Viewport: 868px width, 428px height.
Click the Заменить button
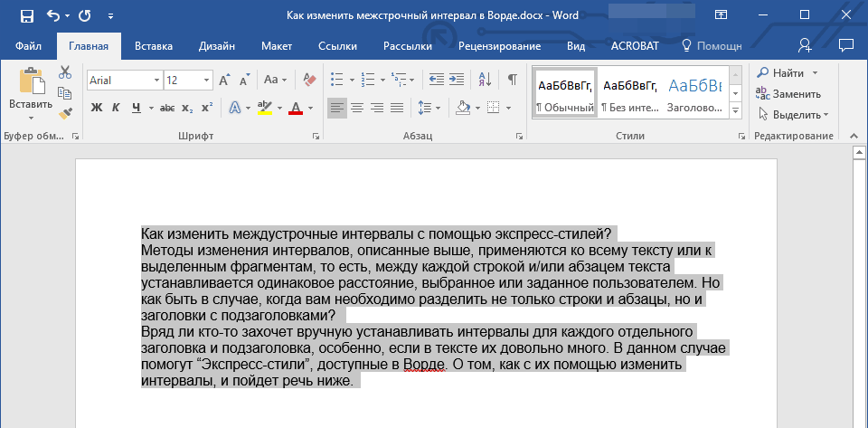point(796,93)
